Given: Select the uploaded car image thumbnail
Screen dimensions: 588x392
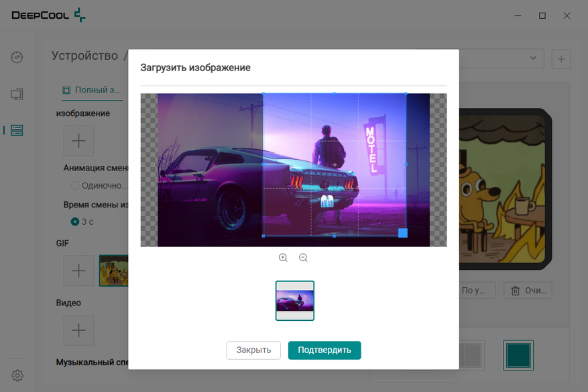Looking at the screenshot, I should click(295, 301).
